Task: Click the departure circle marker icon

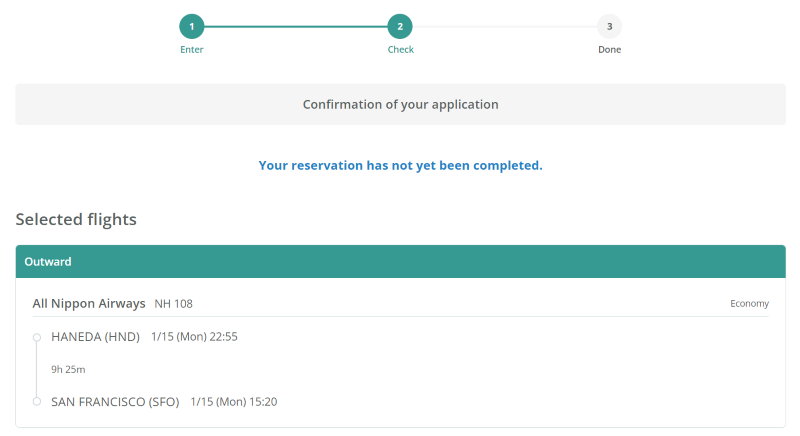Action: click(37, 338)
